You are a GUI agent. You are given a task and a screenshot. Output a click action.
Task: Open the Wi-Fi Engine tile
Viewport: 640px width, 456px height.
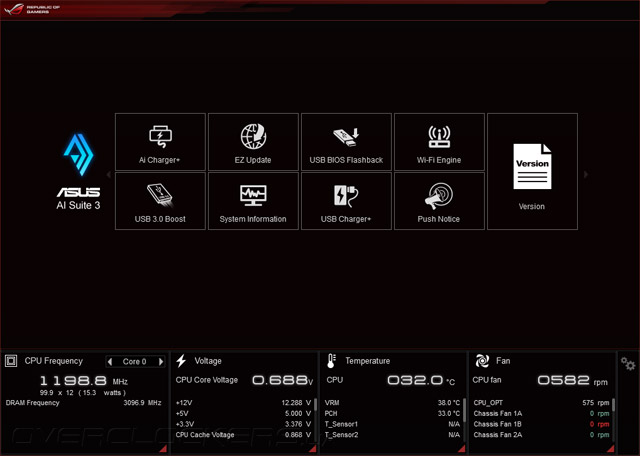(439, 142)
